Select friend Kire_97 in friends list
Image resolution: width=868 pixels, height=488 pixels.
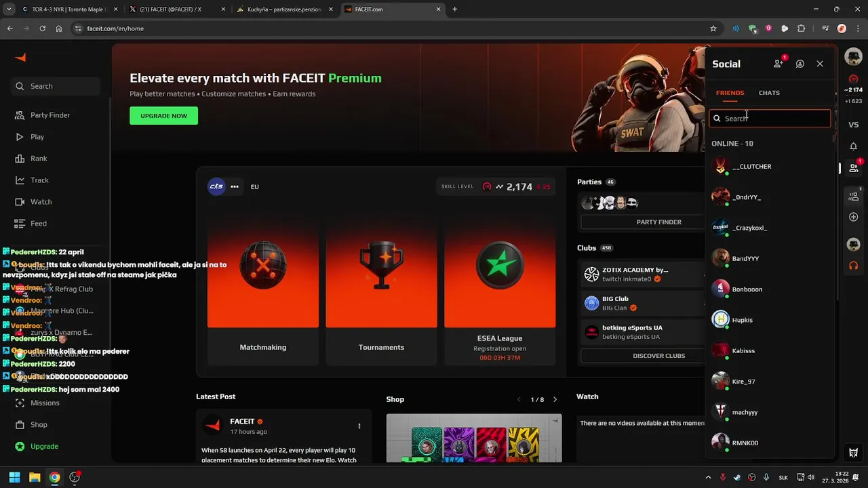click(770, 382)
